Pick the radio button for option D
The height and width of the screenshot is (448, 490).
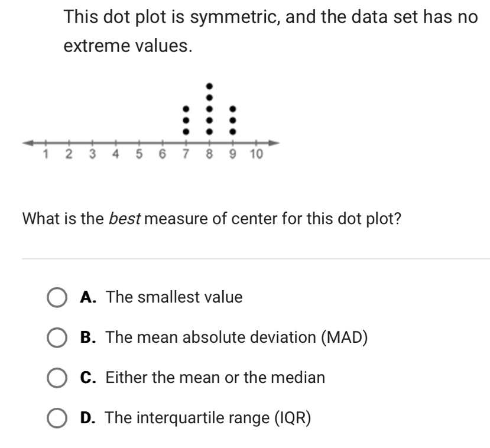pos(57,418)
